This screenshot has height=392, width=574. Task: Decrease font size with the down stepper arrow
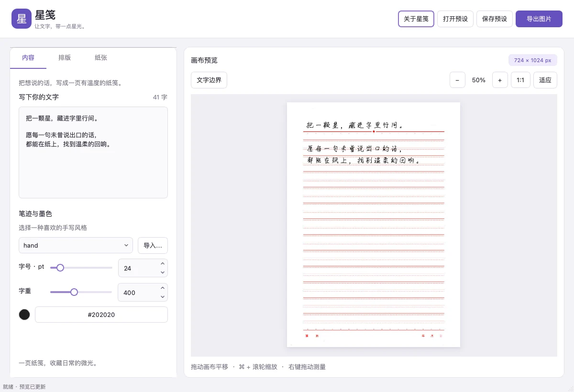(x=163, y=272)
